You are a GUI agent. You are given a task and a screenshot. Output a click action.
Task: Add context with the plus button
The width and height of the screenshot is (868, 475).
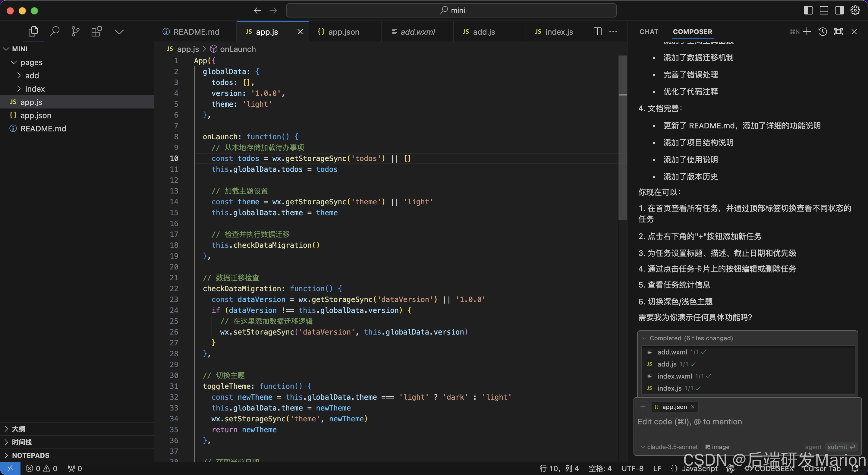coord(643,407)
